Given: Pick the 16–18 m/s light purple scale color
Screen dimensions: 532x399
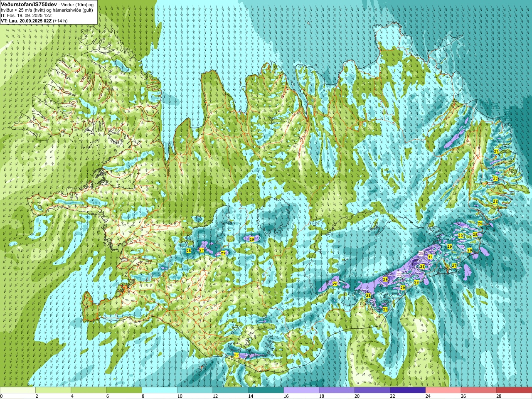Looking at the screenshot, I should (301, 390).
